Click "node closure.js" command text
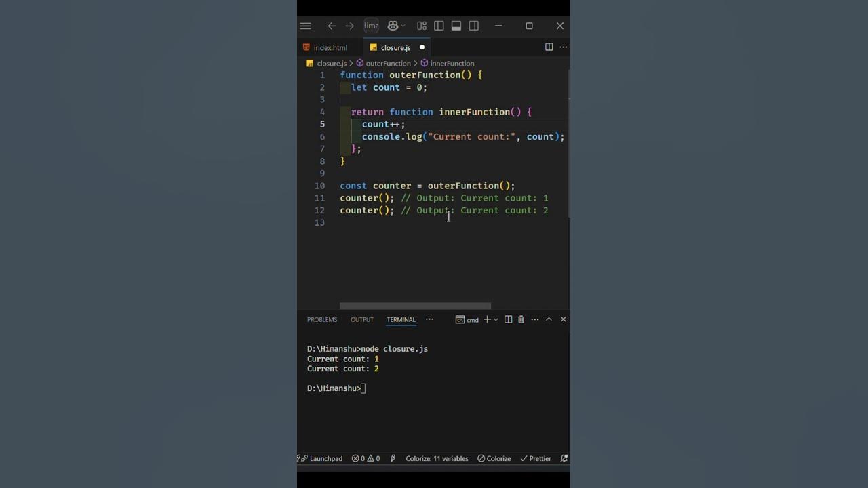The height and width of the screenshot is (488, 868). point(394,349)
